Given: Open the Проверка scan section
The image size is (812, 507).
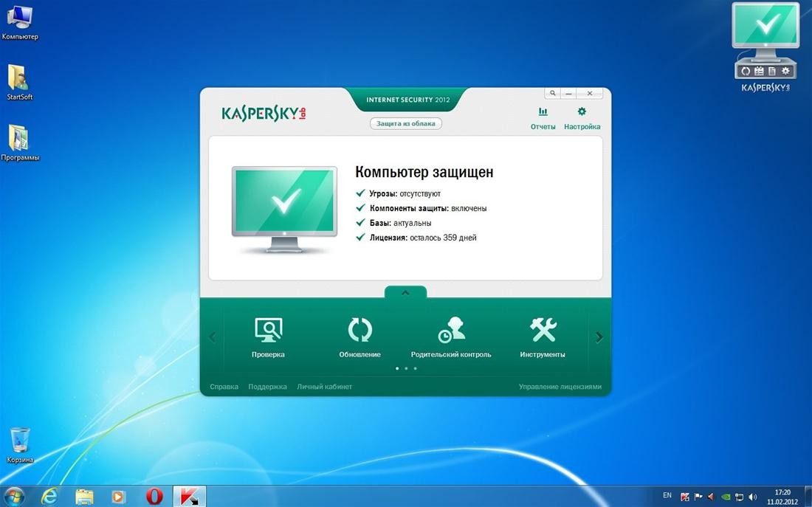Looking at the screenshot, I should (268, 338).
